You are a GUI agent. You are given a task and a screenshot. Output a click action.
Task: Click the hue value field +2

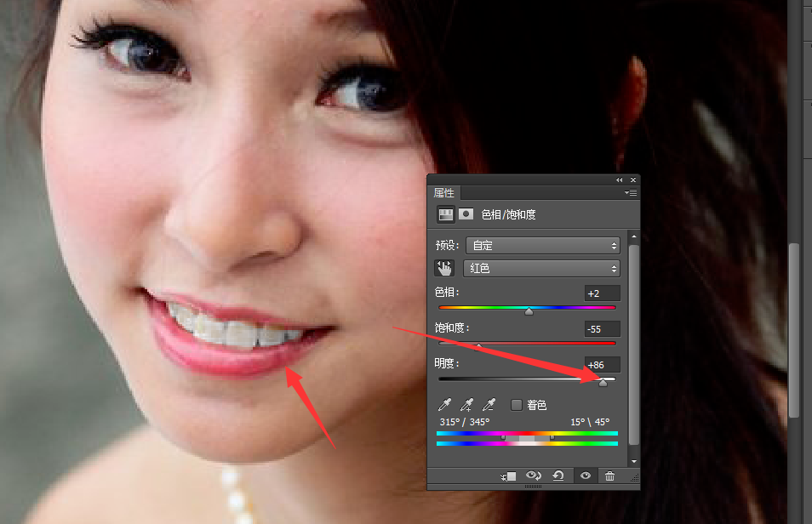[602, 293]
